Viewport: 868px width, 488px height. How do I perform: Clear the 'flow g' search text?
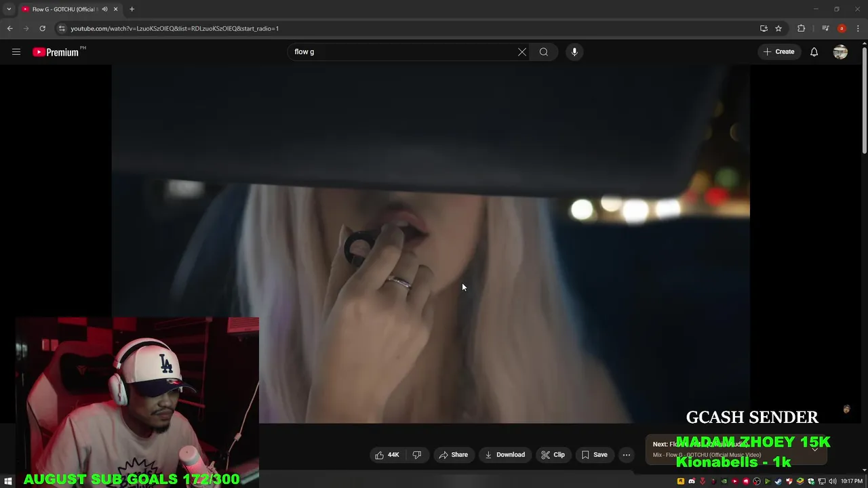pos(522,52)
